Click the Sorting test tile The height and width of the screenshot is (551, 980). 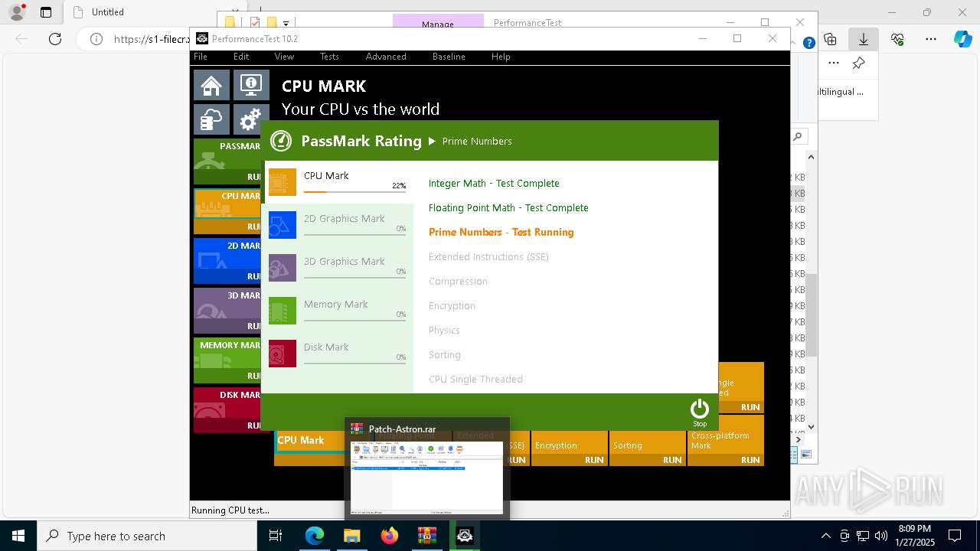(x=648, y=448)
